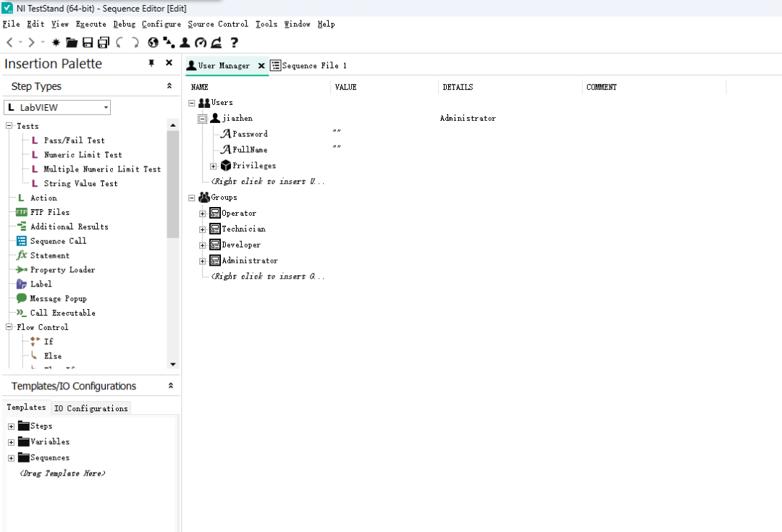Undo the last action from the toolbar

[119, 43]
